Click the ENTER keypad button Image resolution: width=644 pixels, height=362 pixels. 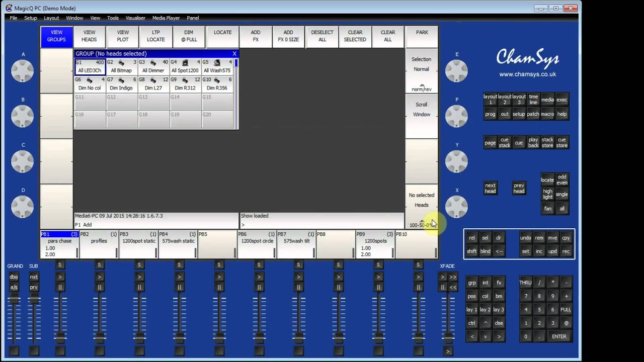(x=559, y=337)
